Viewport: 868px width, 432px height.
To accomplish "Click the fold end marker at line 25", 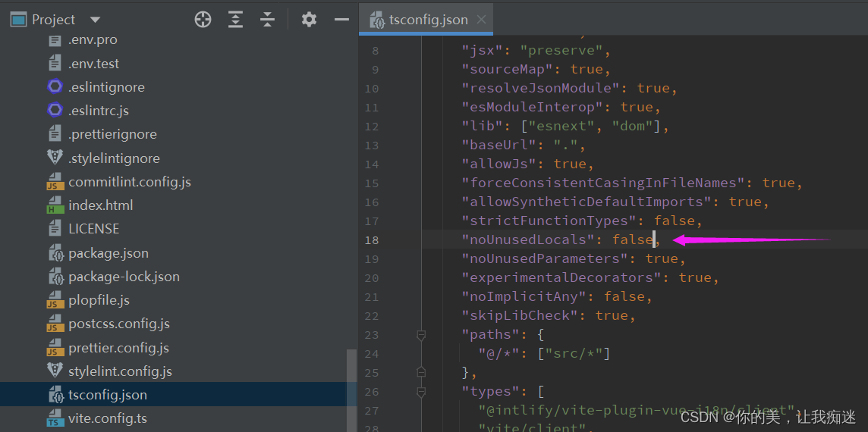I will pyautogui.click(x=421, y=372).
